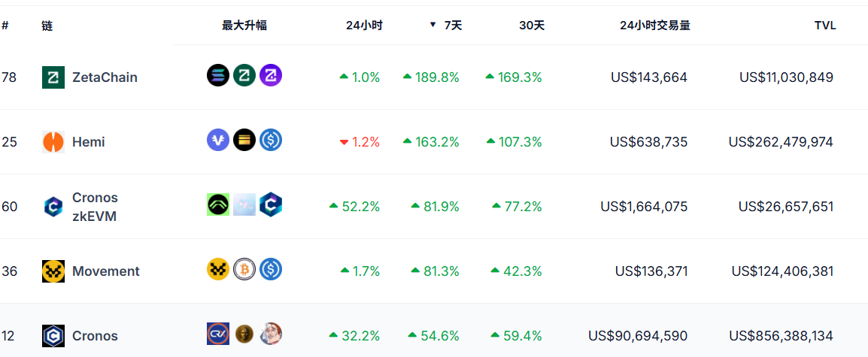Sort by the 24小时 column header
Screen dimensions: 868x357
364,26
